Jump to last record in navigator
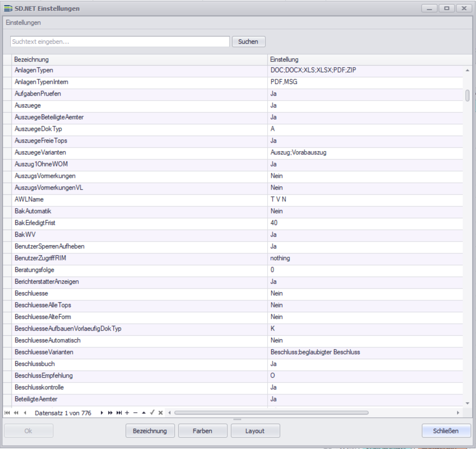The image size is (476, 449). [119, 413]
